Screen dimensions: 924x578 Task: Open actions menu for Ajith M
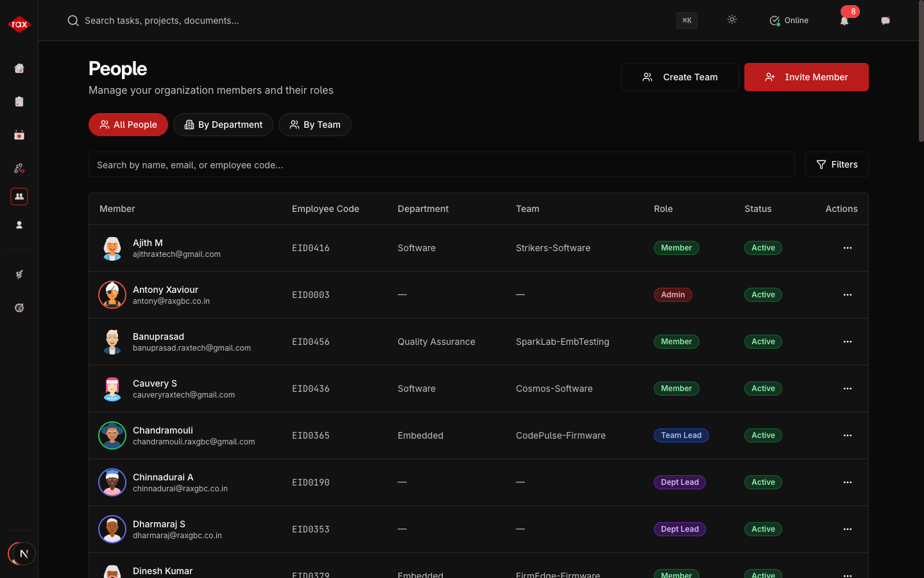pyautogui.click(x=847, y=248)
